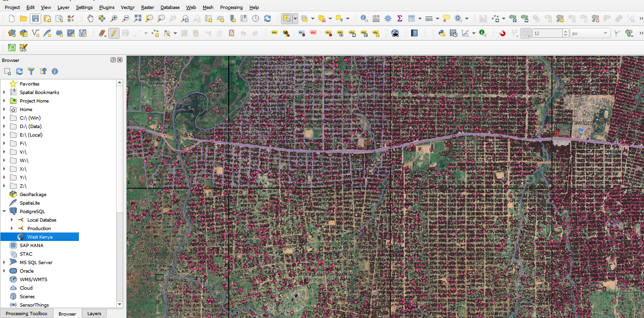This screenshot has width=644, height=318.
Task: Select the GeoPackage browser item
Action: [33, 195]
